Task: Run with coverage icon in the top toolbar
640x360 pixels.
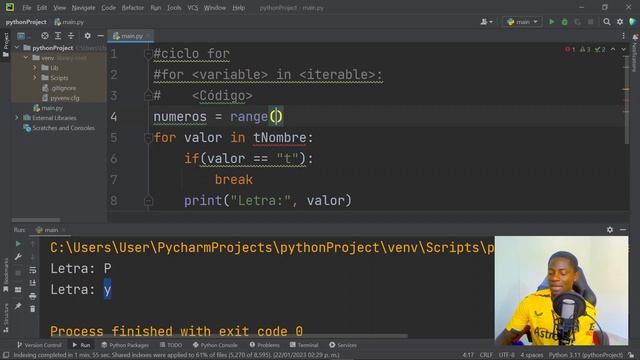Action: pos(578,22)
